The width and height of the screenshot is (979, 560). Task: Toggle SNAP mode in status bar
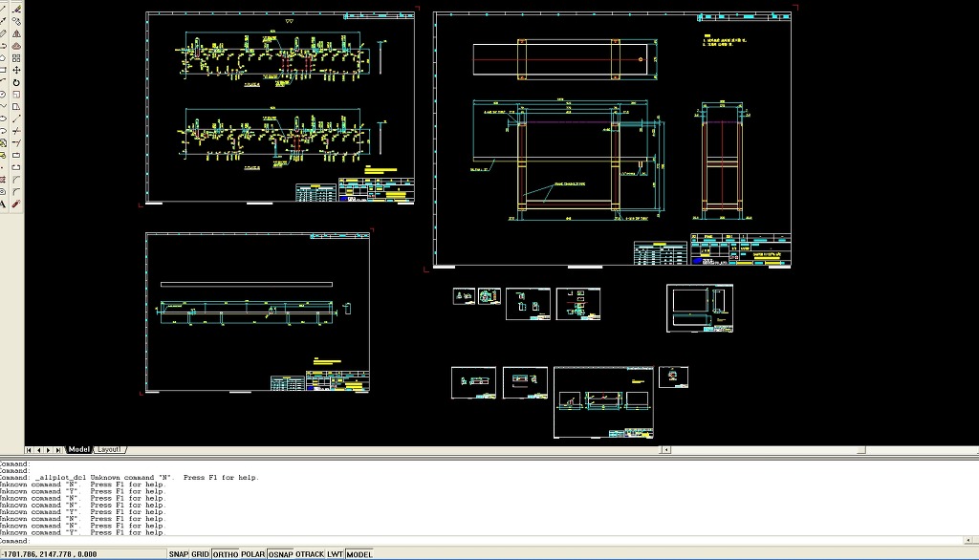178,554
